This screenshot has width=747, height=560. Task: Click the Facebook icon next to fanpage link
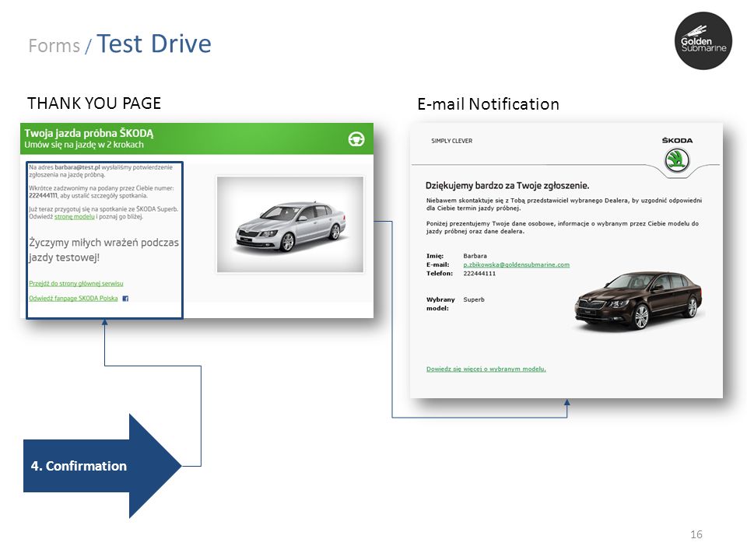tap(125, 299)
